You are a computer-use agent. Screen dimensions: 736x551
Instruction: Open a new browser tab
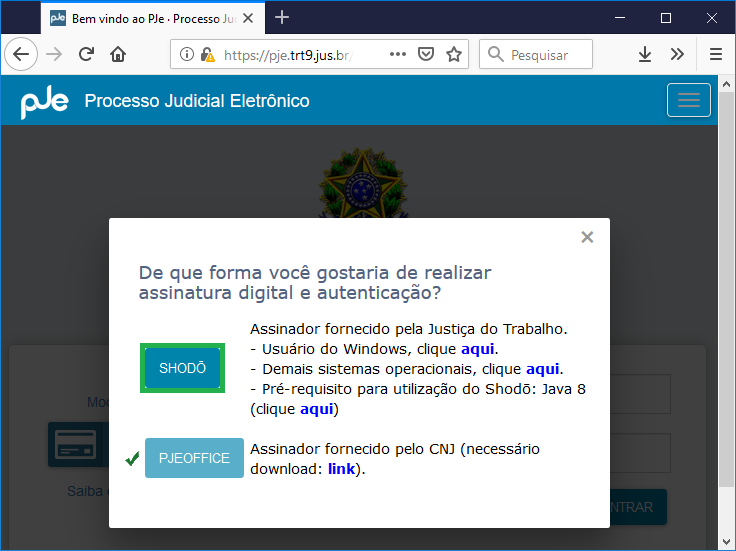click(282, 18)
